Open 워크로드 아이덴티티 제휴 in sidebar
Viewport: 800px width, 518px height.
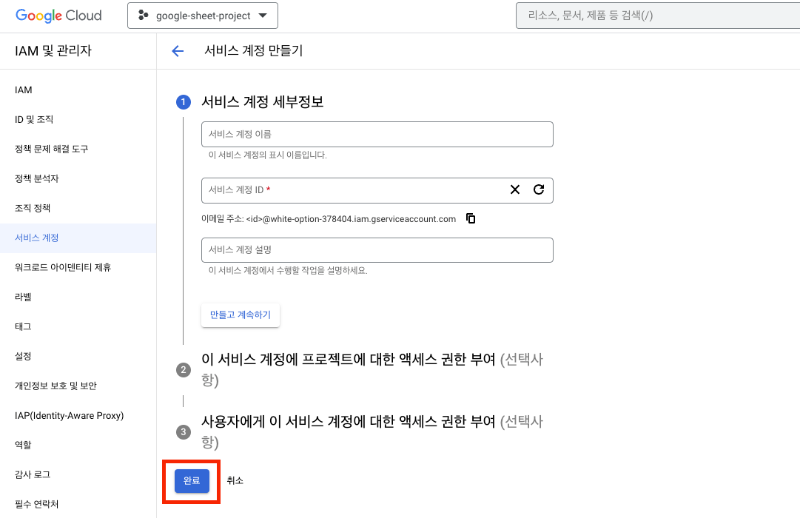click(x=62, y=267)
